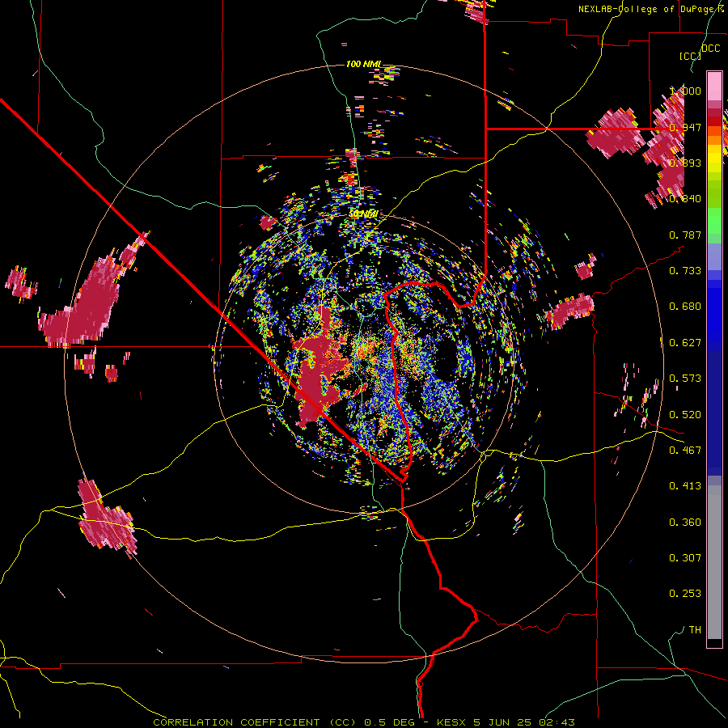Click the Correlation Coefficient caption at bottom

click(364, 722)
